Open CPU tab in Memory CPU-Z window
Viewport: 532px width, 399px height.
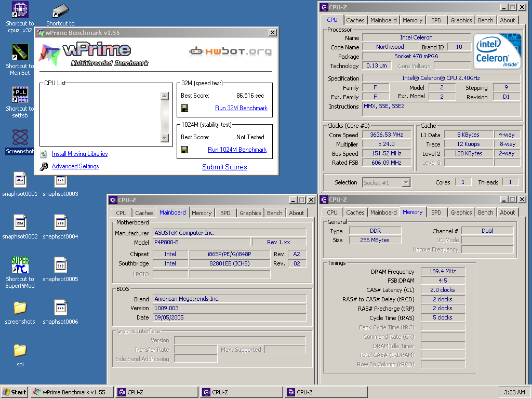(x=332, y=212)
